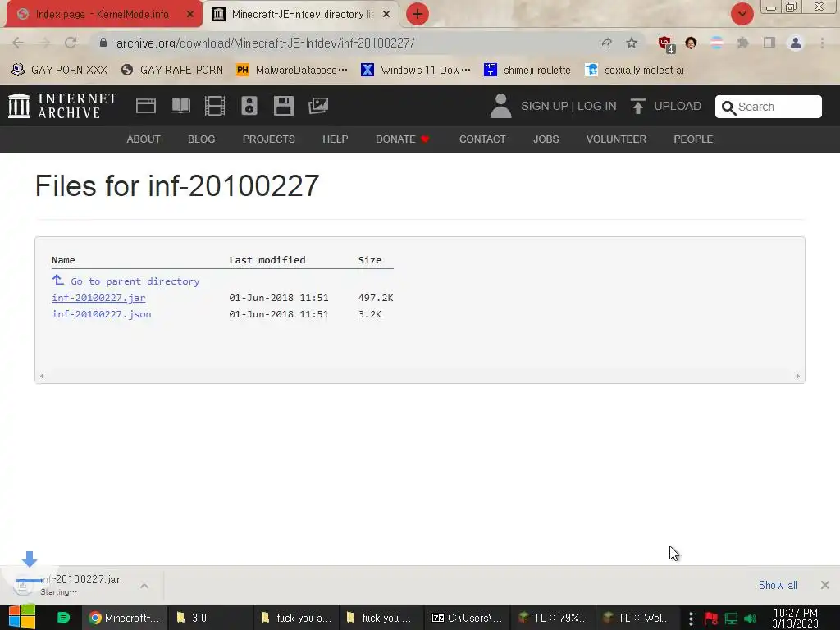Image resolution: width=840 pixels, height=630 pixels.
Task: Open the Chrome profile avatar
Action: tap(796, 43)
